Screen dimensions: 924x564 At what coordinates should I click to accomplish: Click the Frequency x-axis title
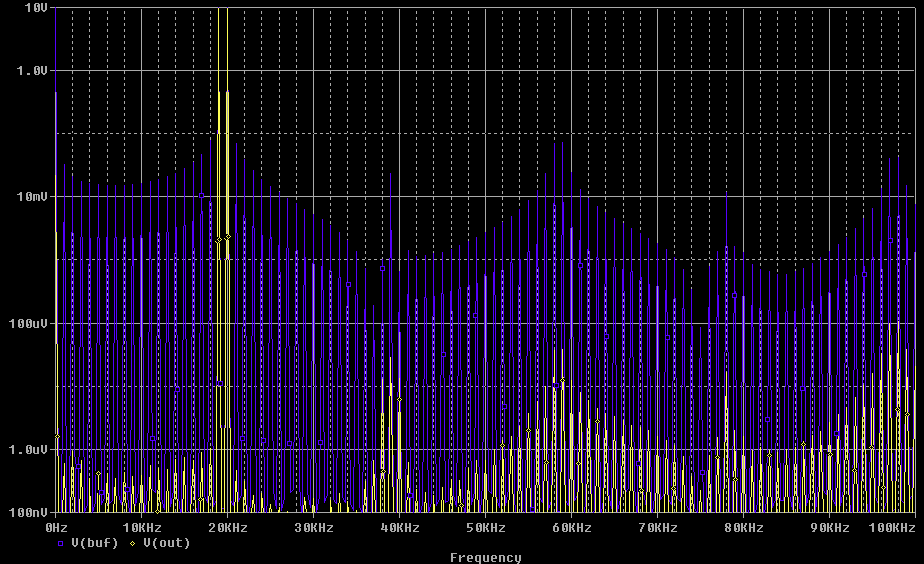point(485,558)
